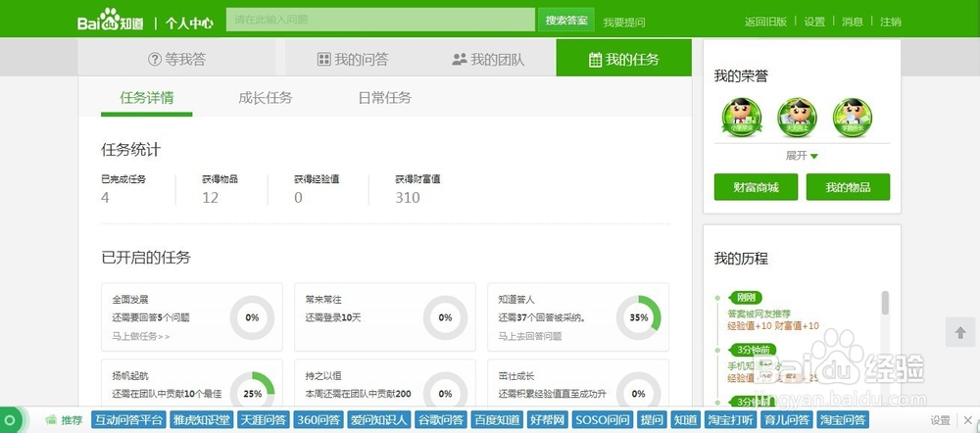Open 设置 in the top header
980x433 pixels.
(x=814, y=22)
